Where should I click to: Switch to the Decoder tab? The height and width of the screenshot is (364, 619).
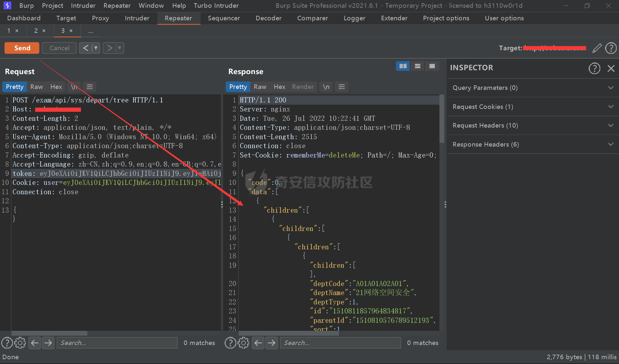[268, 18]
